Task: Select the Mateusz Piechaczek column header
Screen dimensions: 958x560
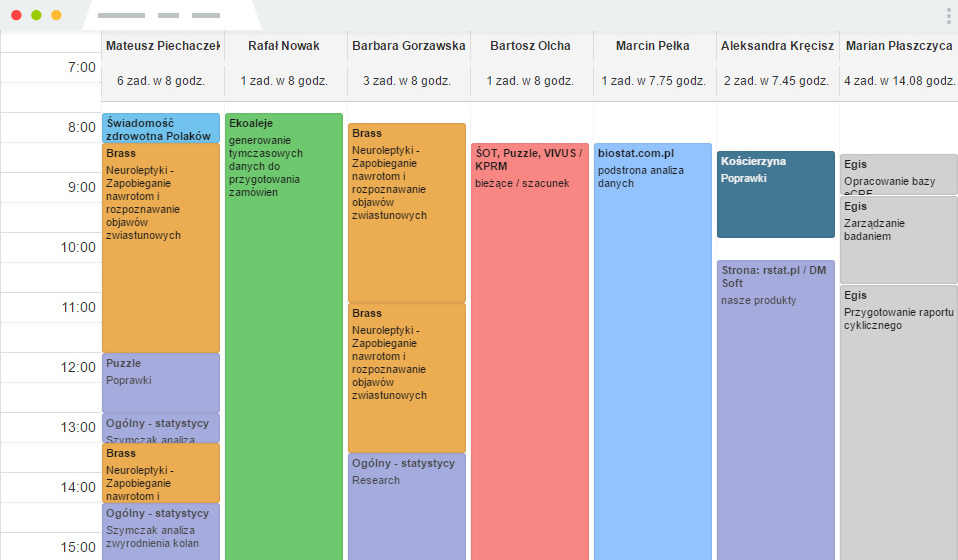Action: click(x=163, y=46)
